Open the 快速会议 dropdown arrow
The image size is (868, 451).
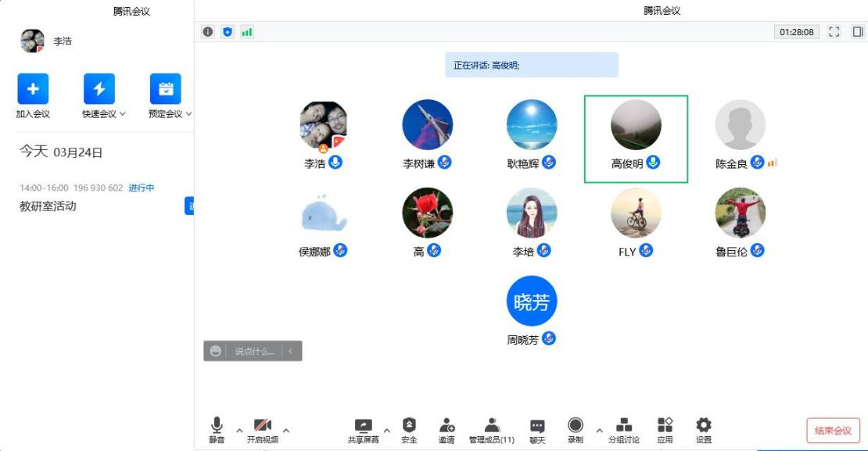point(123,114)
